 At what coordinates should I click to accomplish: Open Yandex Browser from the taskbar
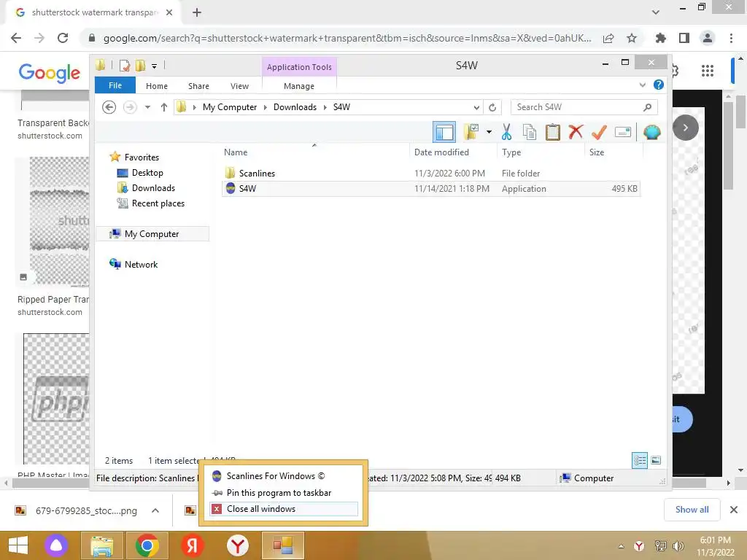coord(237,545)
